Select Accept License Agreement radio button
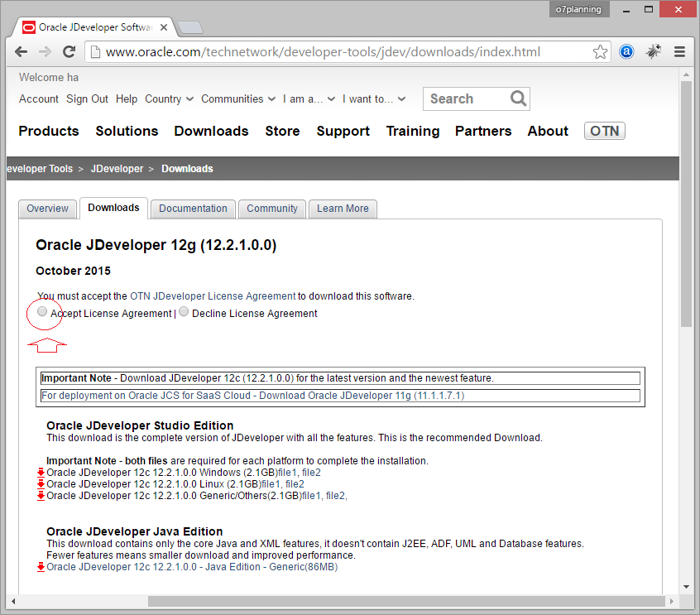Screen dimensions: 700x615 [42, 311]
